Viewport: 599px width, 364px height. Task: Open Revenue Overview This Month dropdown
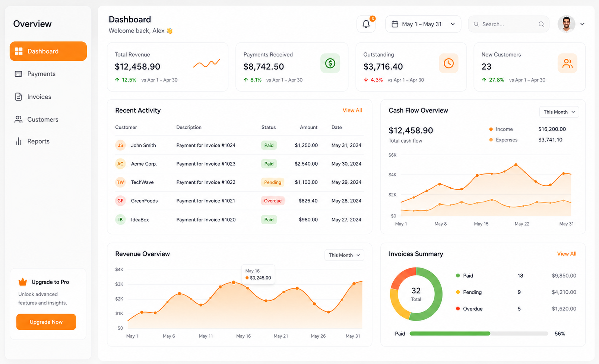pyautogui.click(x=344, y=255)
